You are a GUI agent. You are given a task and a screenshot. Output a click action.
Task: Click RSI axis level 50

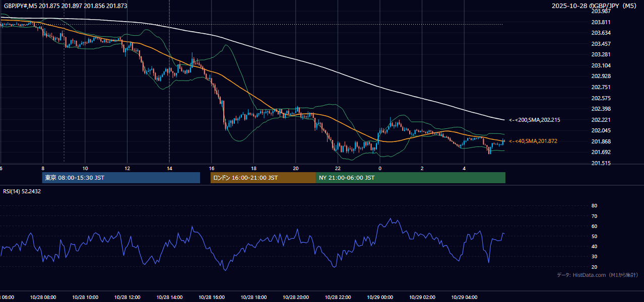click(x=594, y=236)
